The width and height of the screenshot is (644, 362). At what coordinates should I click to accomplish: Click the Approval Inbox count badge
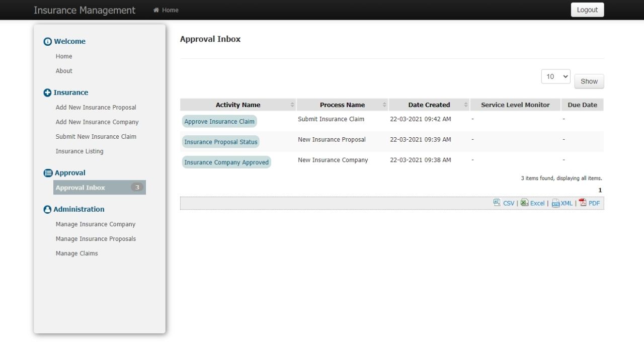click(137, 188)
